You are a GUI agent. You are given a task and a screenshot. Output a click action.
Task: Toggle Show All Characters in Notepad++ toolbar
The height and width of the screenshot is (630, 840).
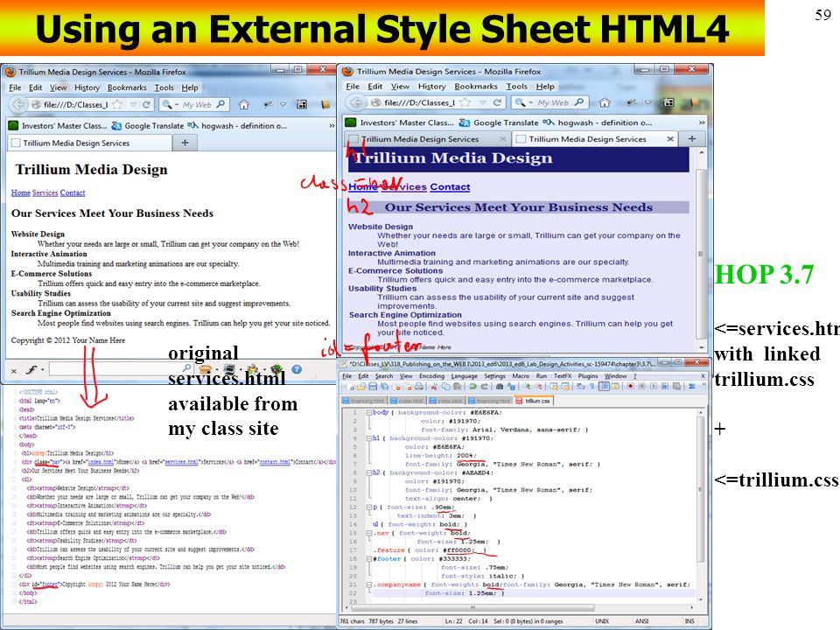click(x=592, y=386)
